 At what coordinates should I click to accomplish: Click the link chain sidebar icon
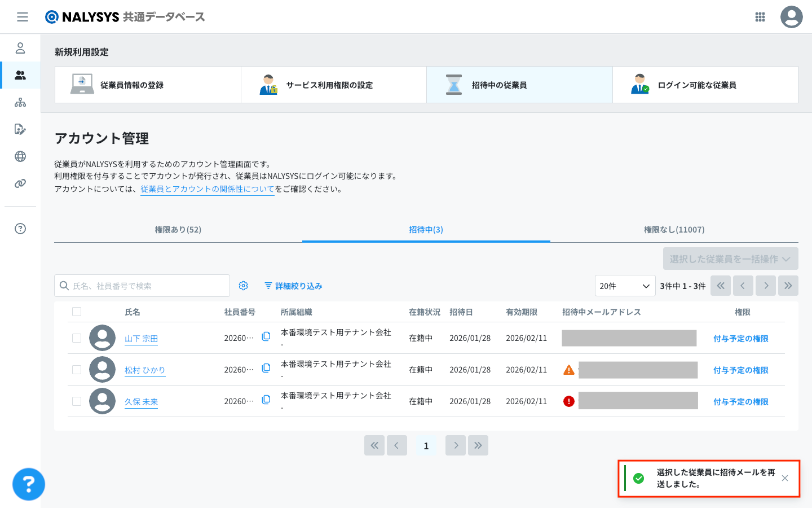20,183
